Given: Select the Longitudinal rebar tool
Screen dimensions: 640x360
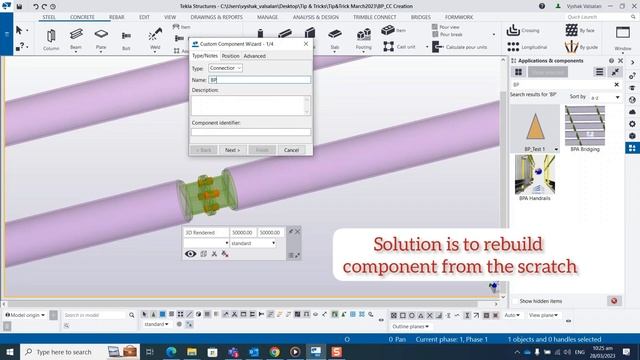Looking at the screenshot, I should pyautogui.click(x=527, y=47).
